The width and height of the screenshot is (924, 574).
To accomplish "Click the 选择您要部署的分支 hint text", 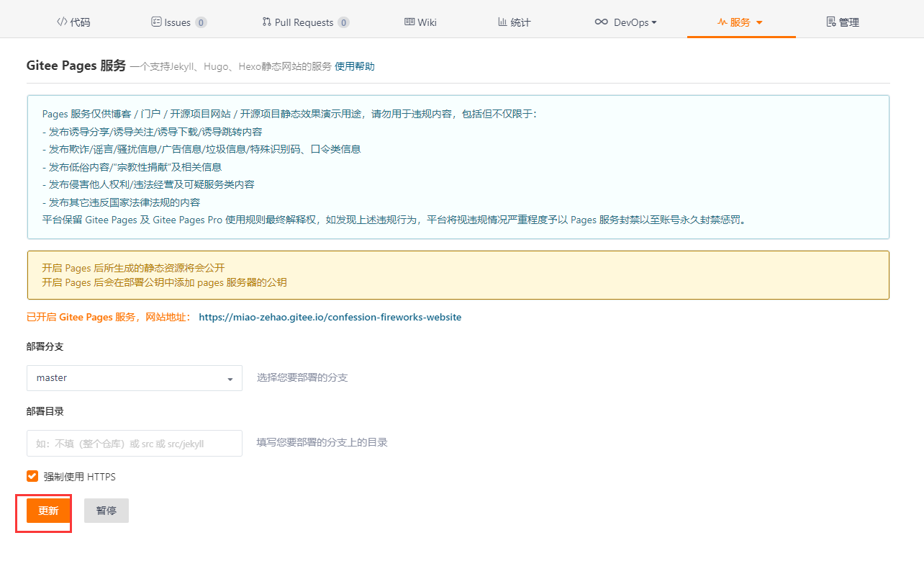I will tap(302, 377).
